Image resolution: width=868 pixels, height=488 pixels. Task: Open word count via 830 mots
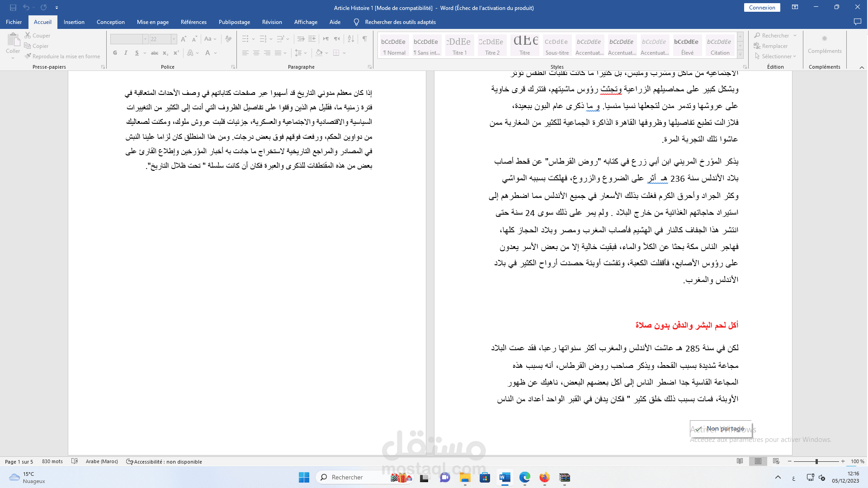[51, 461]
